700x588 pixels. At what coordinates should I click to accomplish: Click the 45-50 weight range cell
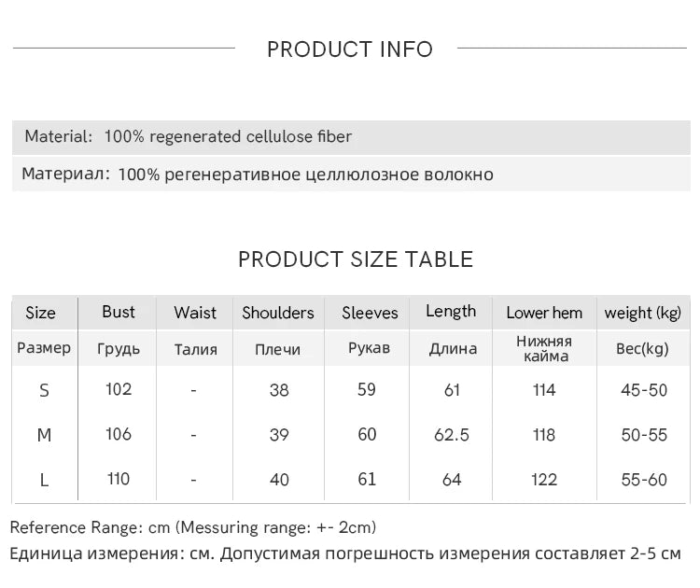644,390
